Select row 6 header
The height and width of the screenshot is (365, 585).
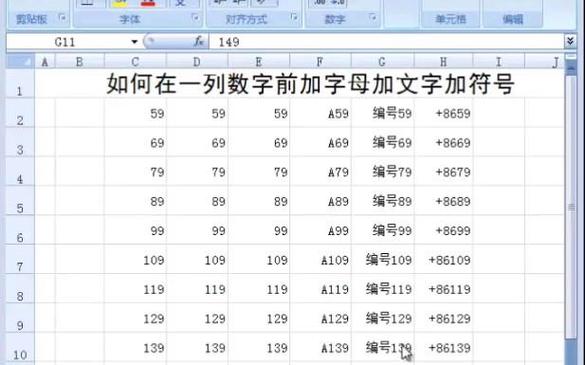20,230
